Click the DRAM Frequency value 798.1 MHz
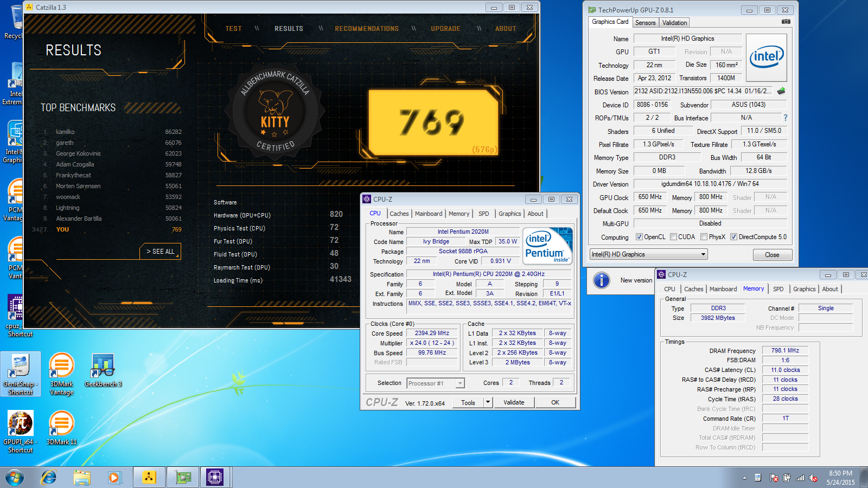The image size is (868, 488). 785,351
